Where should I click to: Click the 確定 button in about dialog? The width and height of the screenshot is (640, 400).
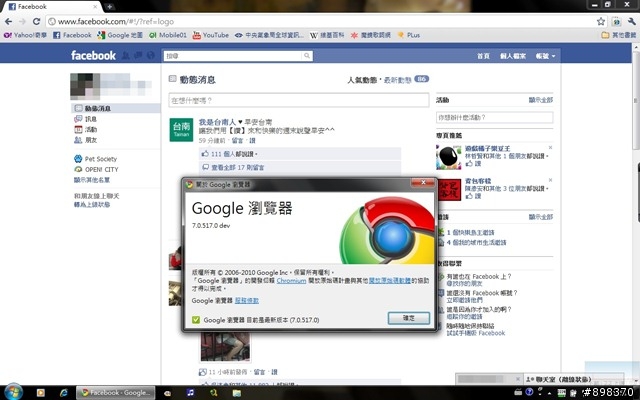(409, 318)
